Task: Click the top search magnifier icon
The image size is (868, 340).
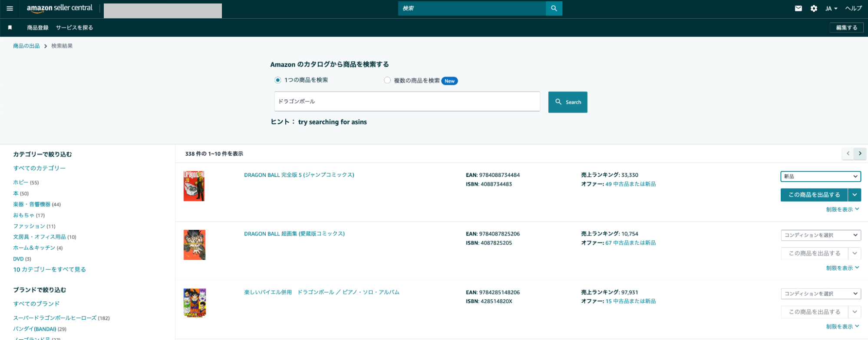Action: coord(554,8)
